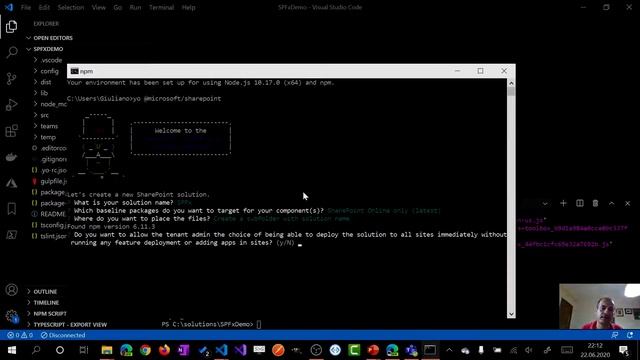Close the VS Code terminal panel
This screenshot has height=360, width=640.
[627, 203]
